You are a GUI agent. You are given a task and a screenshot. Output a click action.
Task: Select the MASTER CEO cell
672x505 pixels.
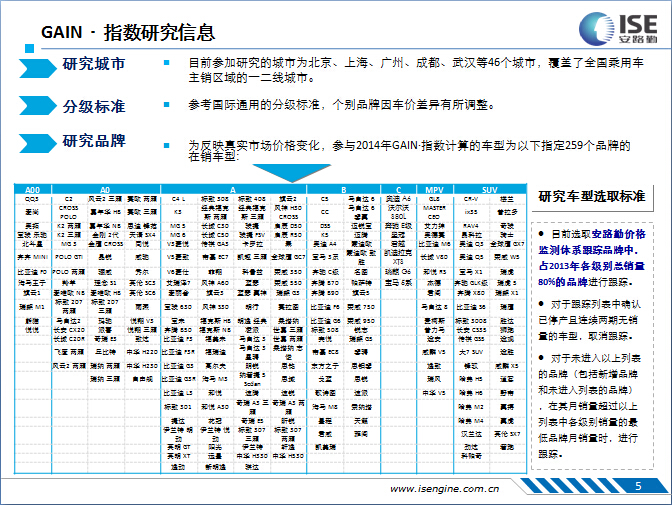pos(434,212)
